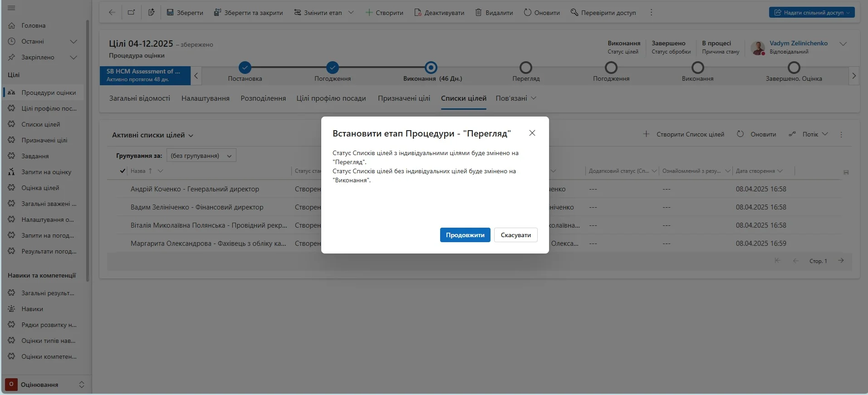The width and height of the screenshot is (868, 395).
Task: Select the Перегляд stage circle in process bar
Action: [x=526, y=68]
